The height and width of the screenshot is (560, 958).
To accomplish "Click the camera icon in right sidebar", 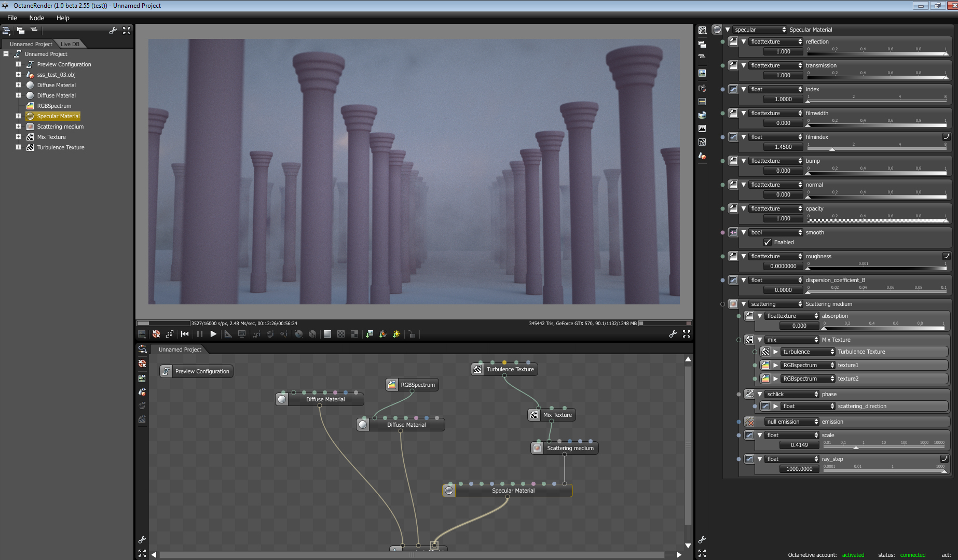I will 702,88.
